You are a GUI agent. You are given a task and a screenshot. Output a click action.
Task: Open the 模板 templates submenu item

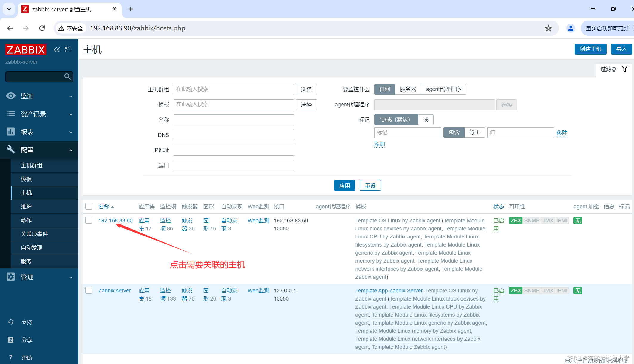pyautogui.click(x=26, y=179)
